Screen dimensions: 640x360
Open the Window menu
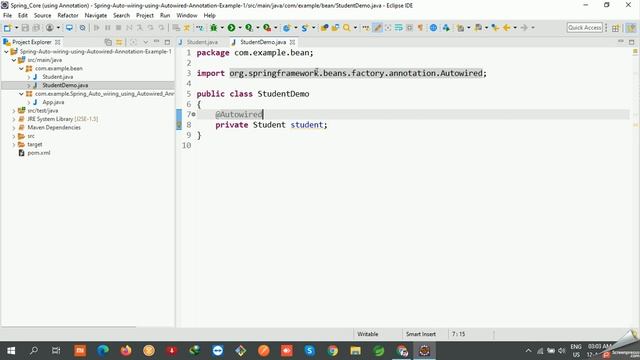[x=187, y=16]
